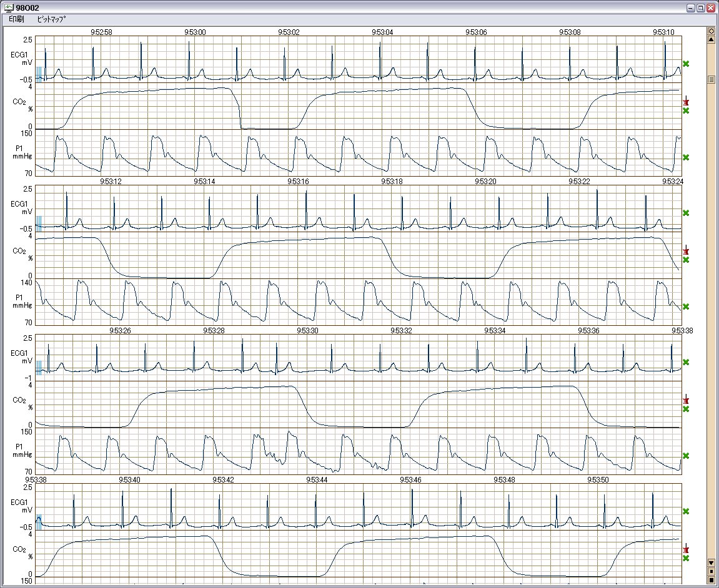Click red pushpin on third-row CO2 trace
This screenshot has width=719, height=588.
686,399
